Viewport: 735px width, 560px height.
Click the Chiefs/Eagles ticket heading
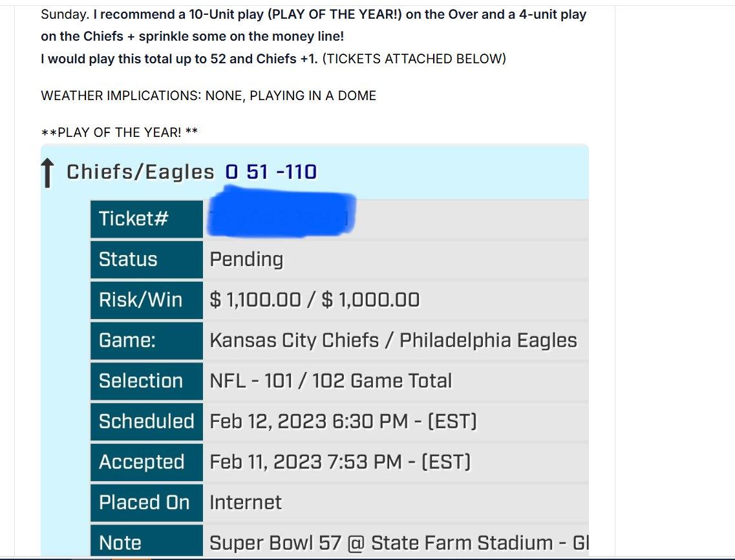pyautogui.click(x=140, y=172)
